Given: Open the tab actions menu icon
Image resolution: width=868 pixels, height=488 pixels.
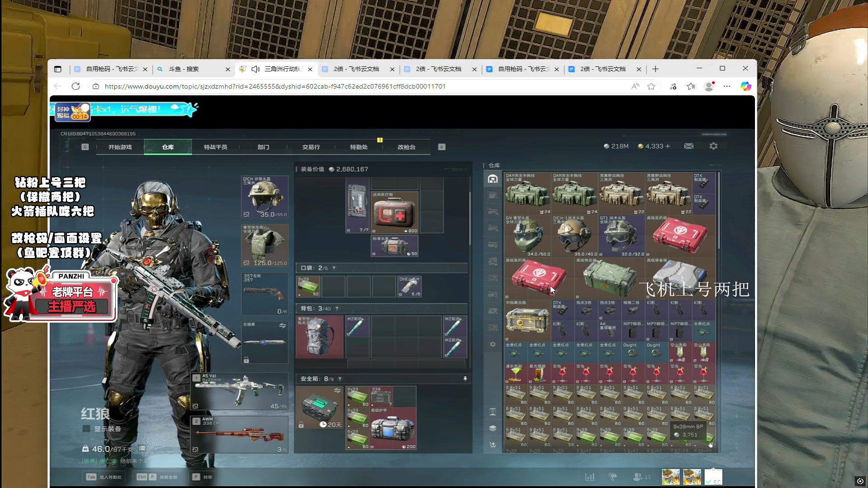Looking at the screenshot, I should [57, 69].
